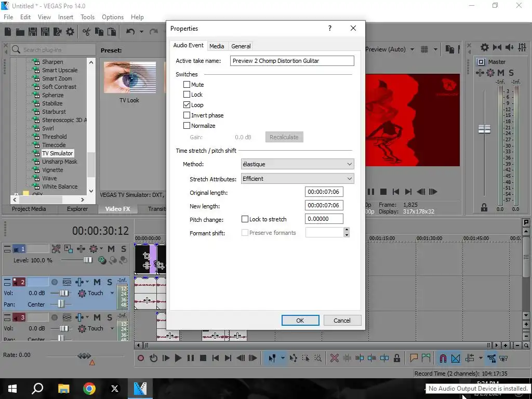Open track 3 Touch automation mode dropdown
The width and height of the screenshot is (532, 399).
[112, 328]
